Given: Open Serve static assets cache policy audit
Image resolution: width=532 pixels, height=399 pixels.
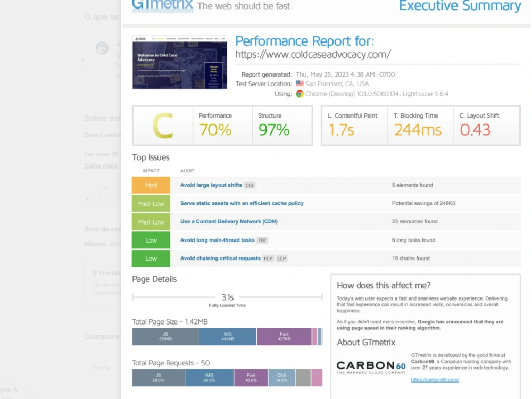Looking at the screenshot, I should click(242, 203).
